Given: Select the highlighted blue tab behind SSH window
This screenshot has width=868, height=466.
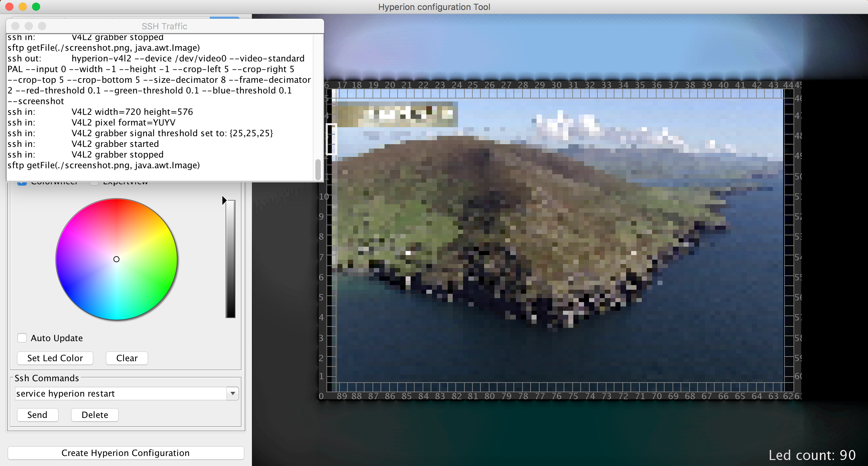Looking at the screenshot, I should 225,17.
